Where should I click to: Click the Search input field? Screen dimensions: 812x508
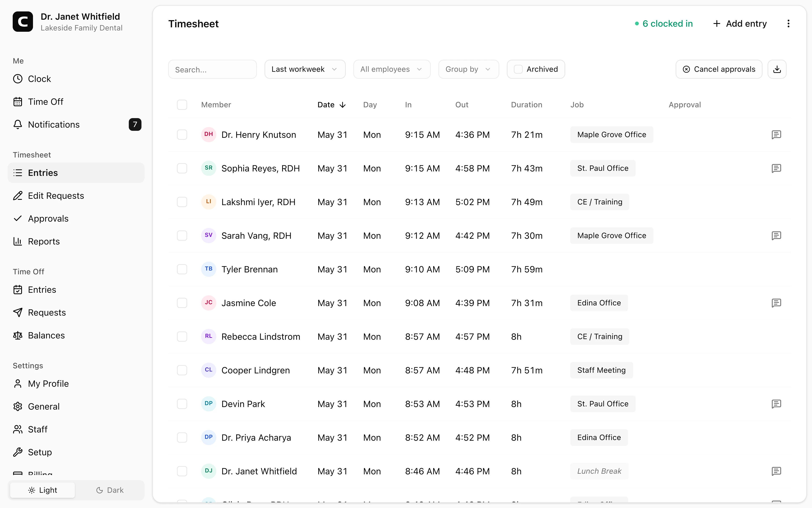pyautogui.click(x=212, y=69)
